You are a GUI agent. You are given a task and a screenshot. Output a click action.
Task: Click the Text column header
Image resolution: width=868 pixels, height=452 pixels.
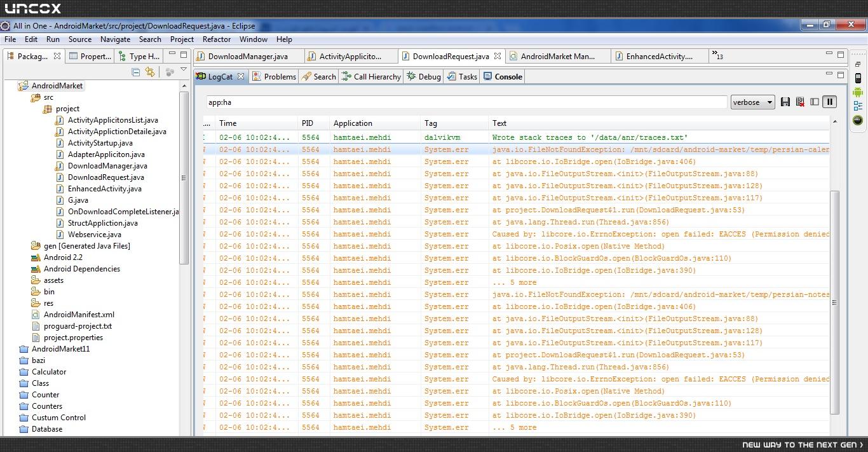tap(659, 123)
